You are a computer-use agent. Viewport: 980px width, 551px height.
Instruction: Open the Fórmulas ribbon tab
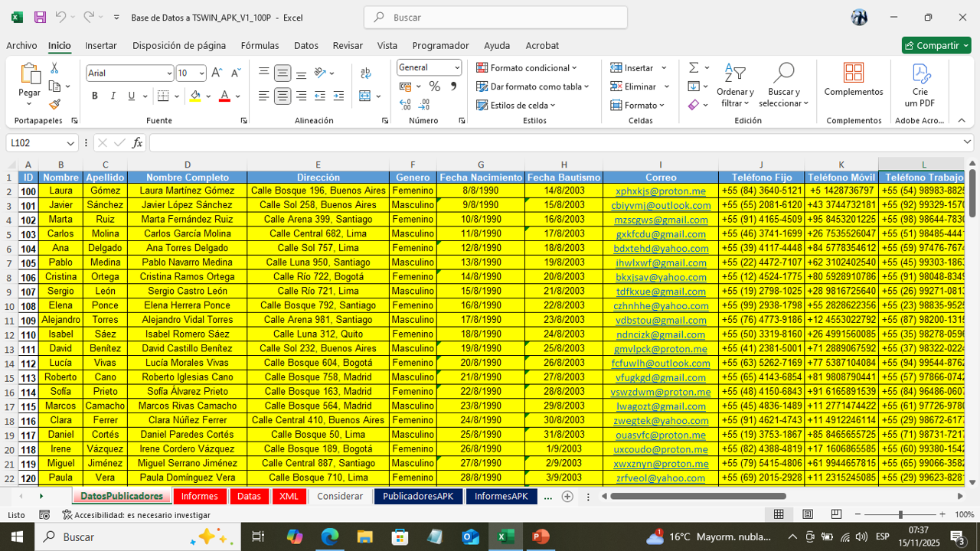(x=260, y=46)
